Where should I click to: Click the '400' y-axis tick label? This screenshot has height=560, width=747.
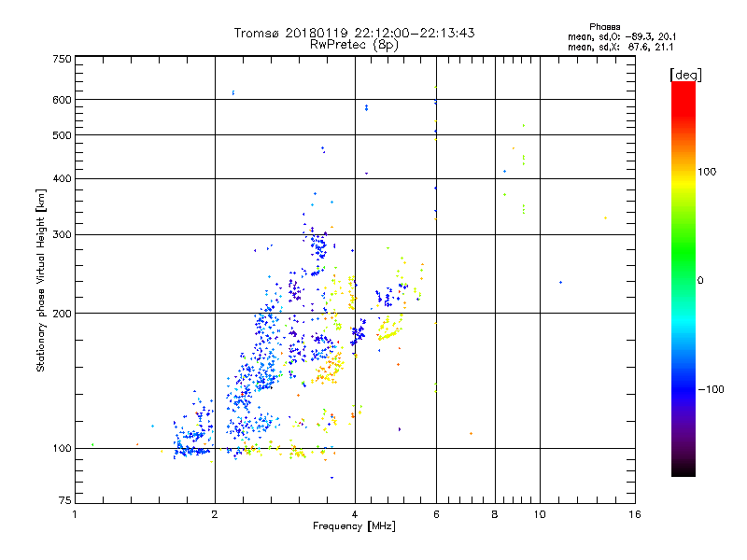click(62, 179)
